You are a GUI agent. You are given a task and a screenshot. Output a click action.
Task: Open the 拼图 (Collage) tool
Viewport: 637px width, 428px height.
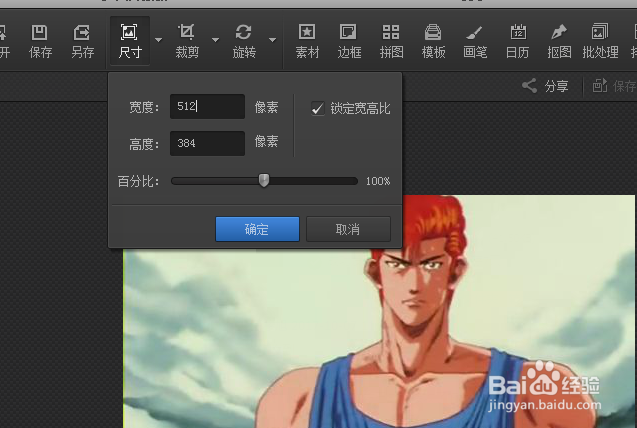click(x=391, y=41)
